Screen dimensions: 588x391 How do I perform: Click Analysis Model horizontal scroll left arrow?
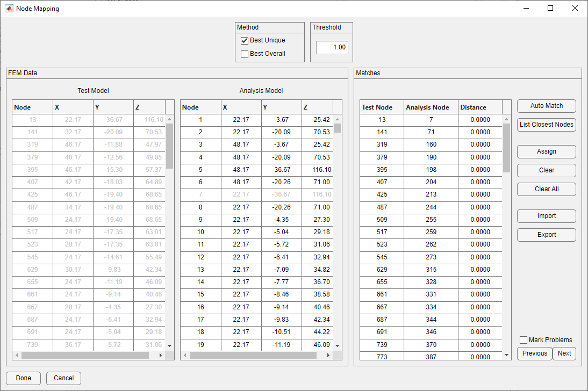tap(185, 355)
